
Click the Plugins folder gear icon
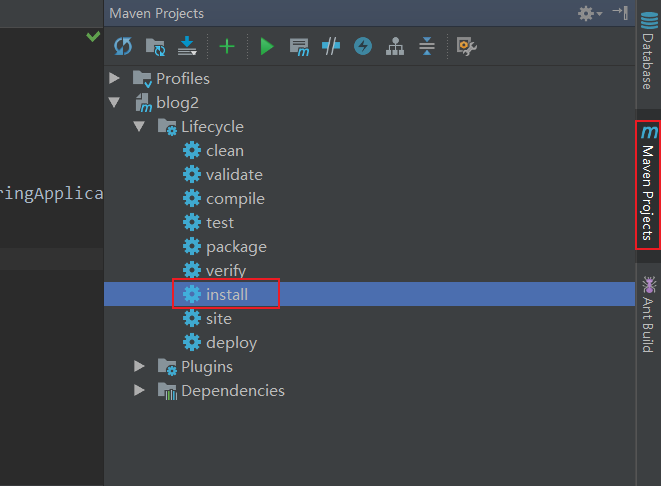click(167, 367)
